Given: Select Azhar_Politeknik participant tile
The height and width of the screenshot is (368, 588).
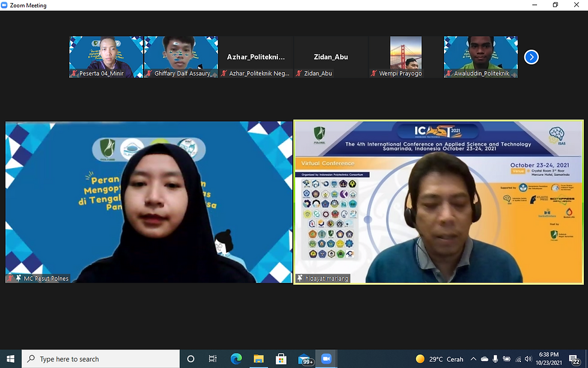Looking at the screenshot, I should [x=256, y=57].
